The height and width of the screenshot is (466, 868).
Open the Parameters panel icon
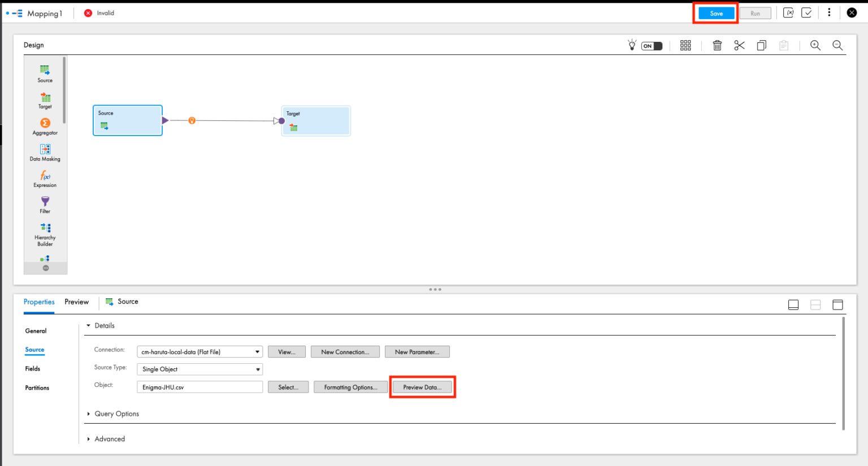tap(788, 12)
